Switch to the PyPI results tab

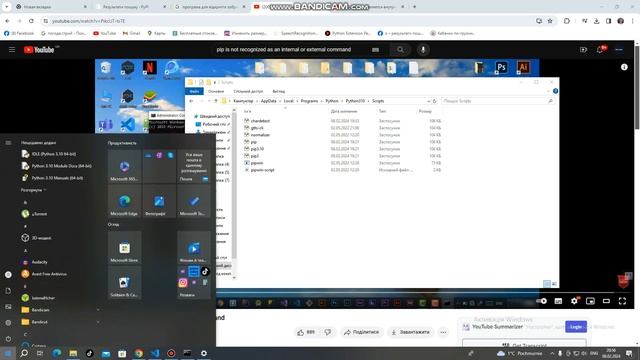tap(131, 7)
